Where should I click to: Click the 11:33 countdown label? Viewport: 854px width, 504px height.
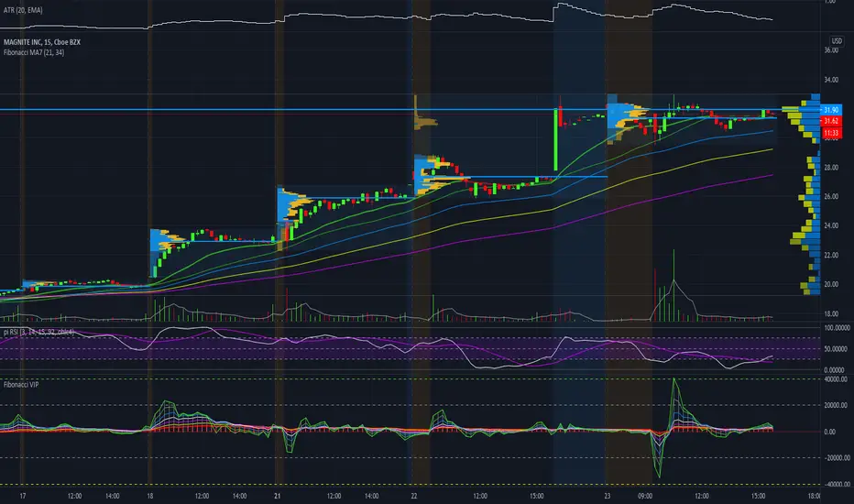point(830,133)
